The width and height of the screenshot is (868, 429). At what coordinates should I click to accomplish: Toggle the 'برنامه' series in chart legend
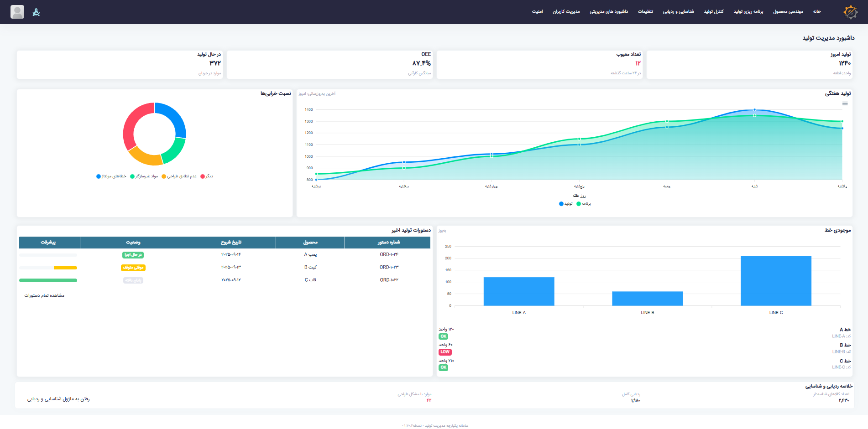click(x=584, y=204)
